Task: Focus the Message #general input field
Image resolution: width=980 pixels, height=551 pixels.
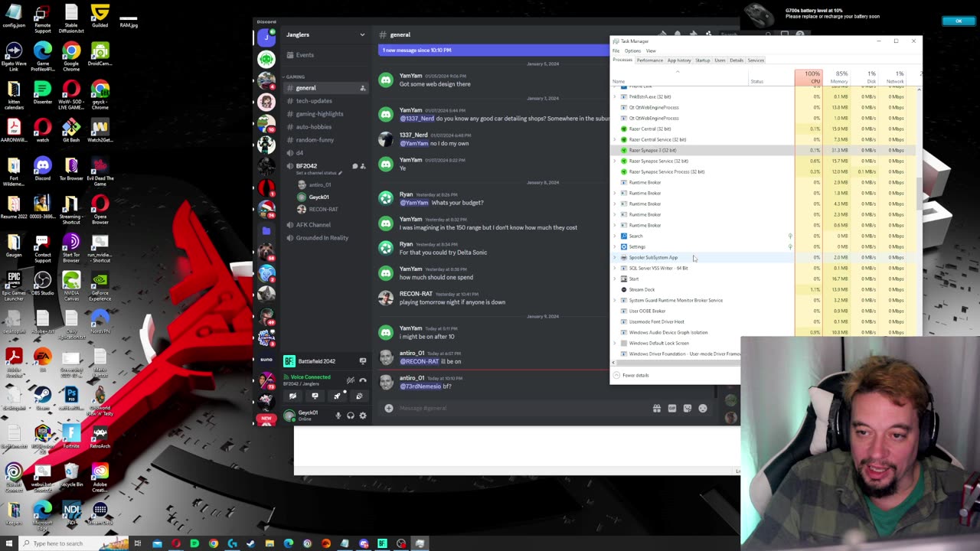Action: [x=521, y=408]
